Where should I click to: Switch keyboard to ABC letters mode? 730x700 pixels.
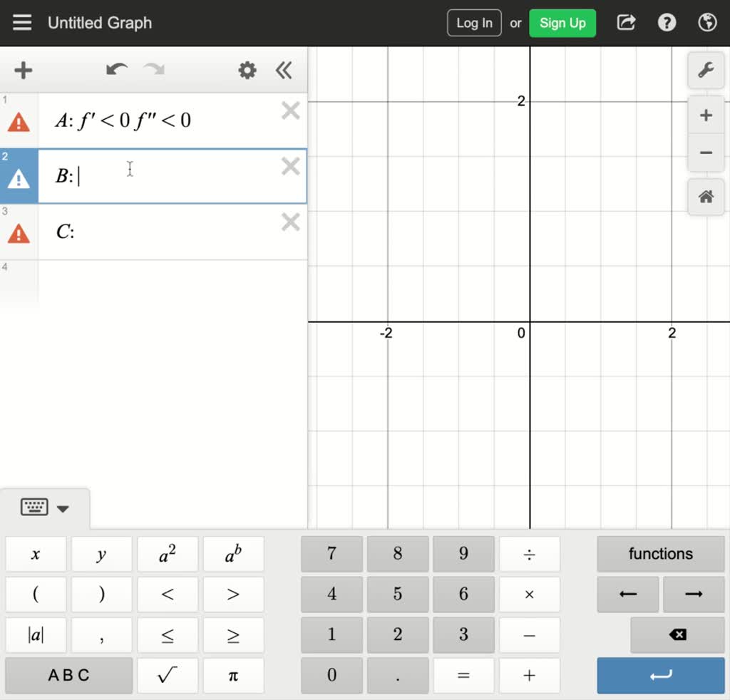pyautogui.click(x=68, y=675)
